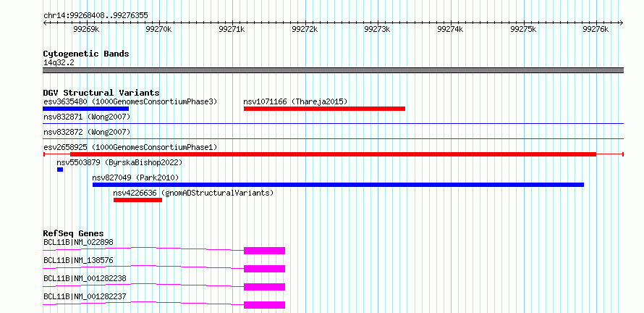The image size is (644, 313).
Task: Click the left arrowhead of the coordinate ruler
Action: click(45, 23)
